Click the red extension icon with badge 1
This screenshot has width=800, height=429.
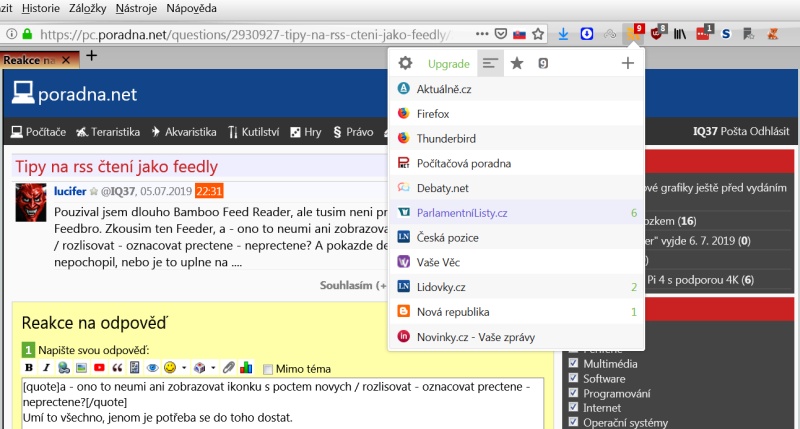pyautogui.click(x=704, y=34)
